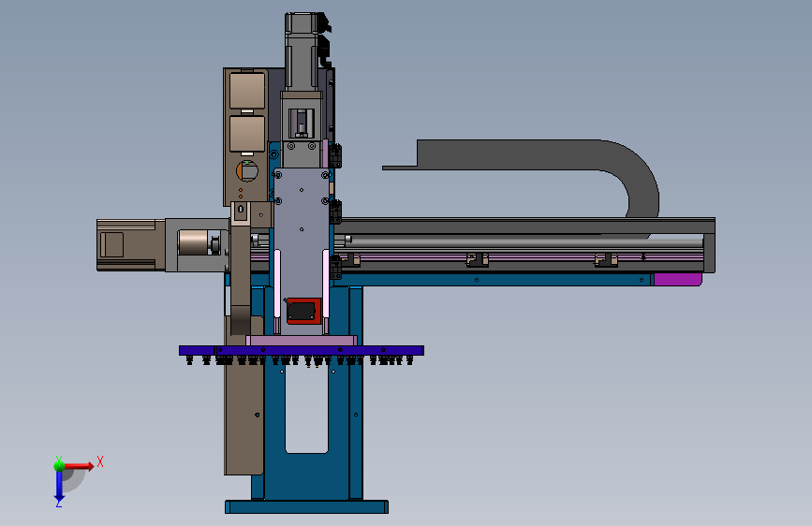This screenshot has width=812, height=526.
Task: Pick the magenta end cap on horizontal rail
Action: tap(678, 280)
